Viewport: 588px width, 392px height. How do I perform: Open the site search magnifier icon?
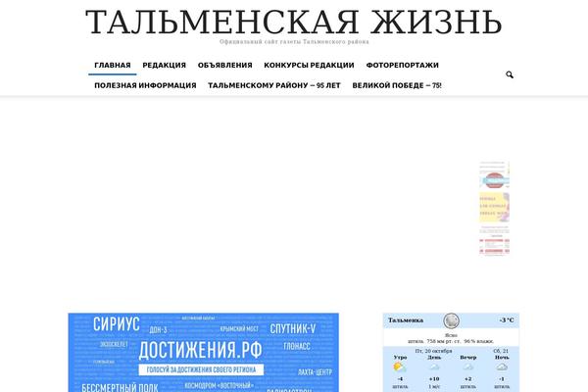point(510,75)
